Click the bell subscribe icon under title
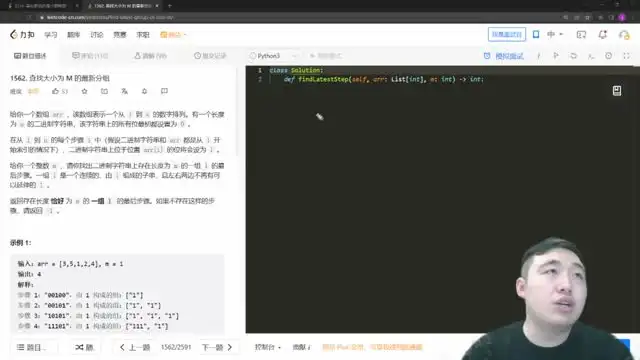This screenshot has width=640, height=360. (144, 91)
